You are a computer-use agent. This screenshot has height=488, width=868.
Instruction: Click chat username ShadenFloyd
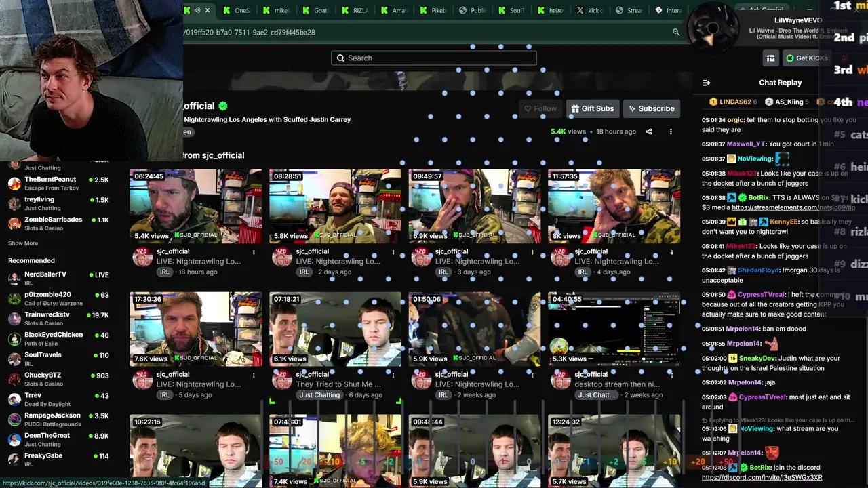(759, 270)
